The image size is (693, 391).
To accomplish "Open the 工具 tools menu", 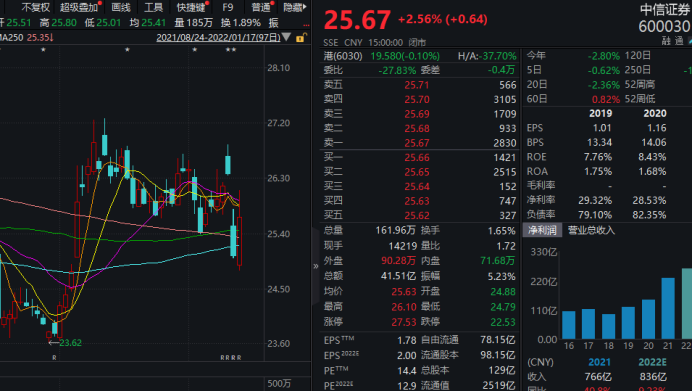I will 153,7.
